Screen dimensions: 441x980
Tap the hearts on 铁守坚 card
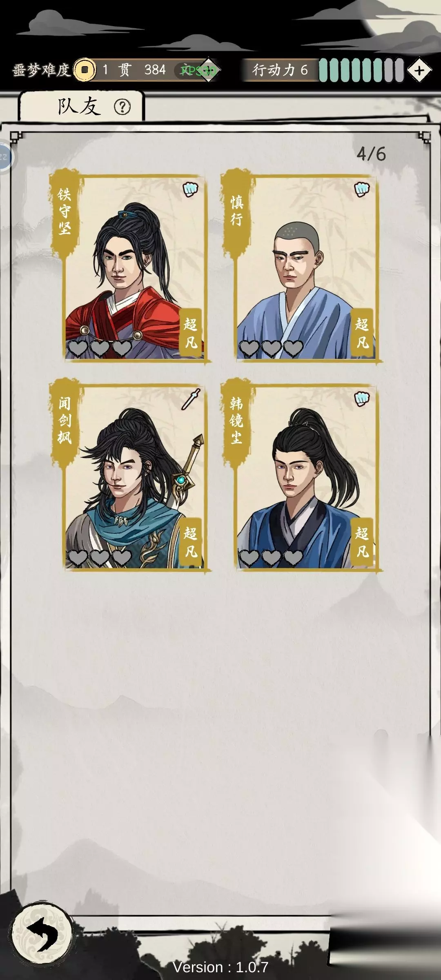(x=100, y=348)
